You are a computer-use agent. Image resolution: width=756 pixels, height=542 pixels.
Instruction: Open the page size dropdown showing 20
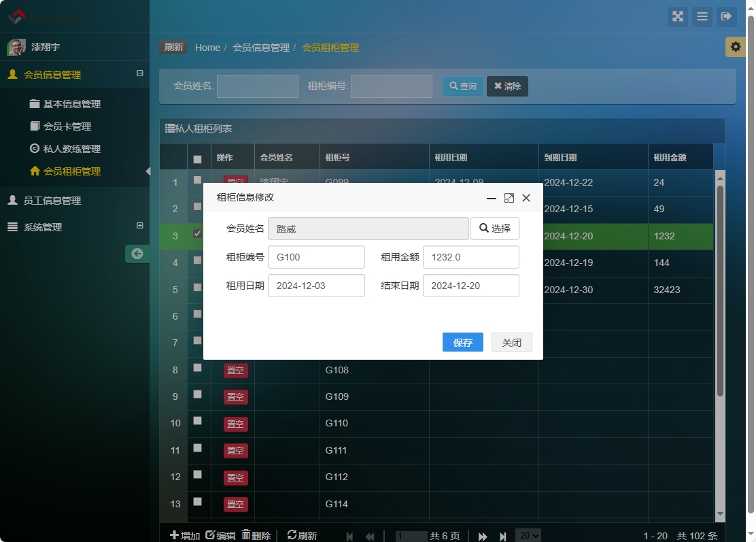[x=528, y=535]
